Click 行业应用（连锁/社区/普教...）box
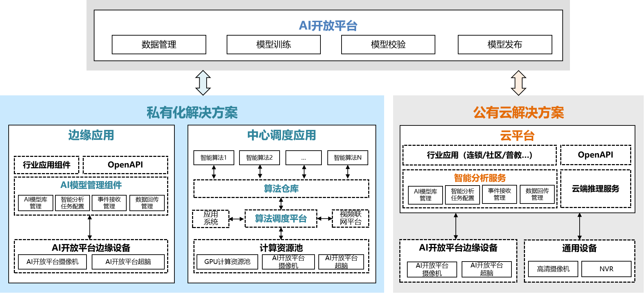The height and width of the screenshot is (293, 644). [x=480, y=155]
